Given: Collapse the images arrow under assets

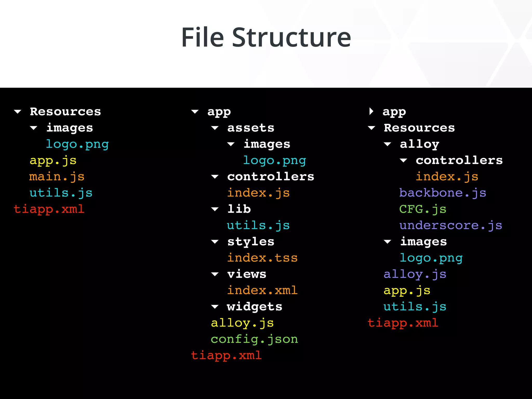Looking at the screenshot, I should point(231,144).
